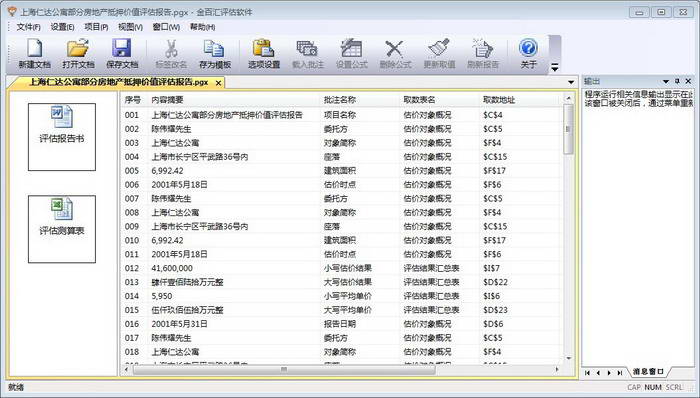This screenshot has width=700, height=398.
Task: Click the previous-tab arrow in output panel
Action: [598, 373]
